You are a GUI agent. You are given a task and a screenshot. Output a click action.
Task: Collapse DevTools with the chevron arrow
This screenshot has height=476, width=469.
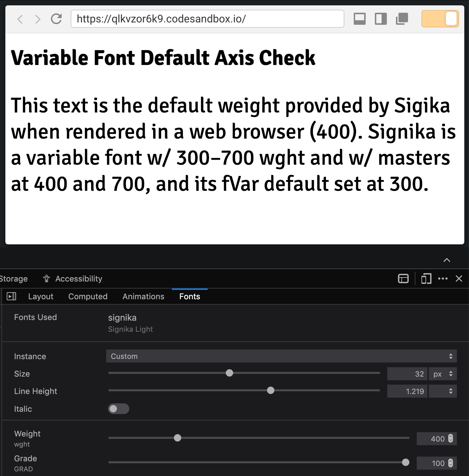447,260
